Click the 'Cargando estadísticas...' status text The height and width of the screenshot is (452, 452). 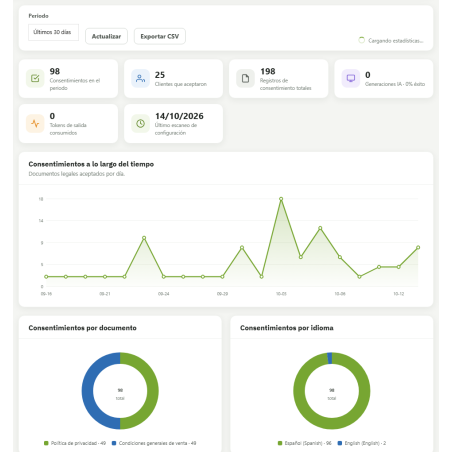tap(396, 41)
